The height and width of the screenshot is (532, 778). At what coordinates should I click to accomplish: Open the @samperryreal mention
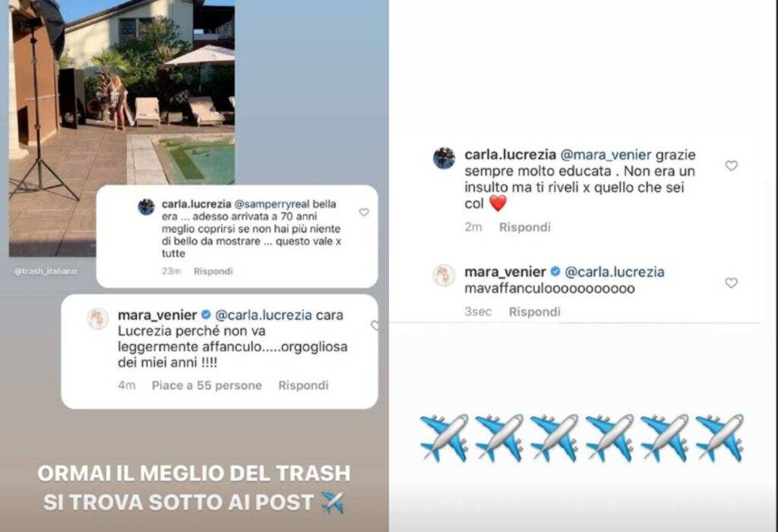(x=271, y=204)
